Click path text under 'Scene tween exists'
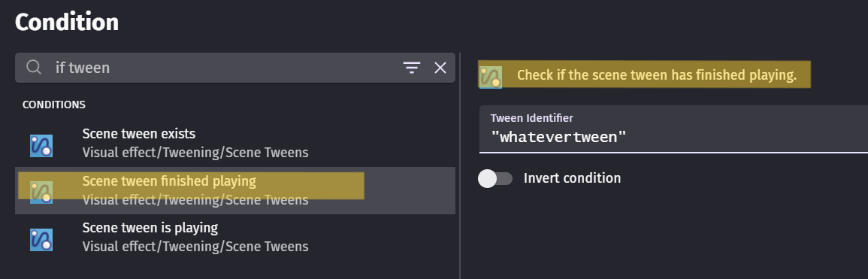The image size is (868, 279). [195, 153]
